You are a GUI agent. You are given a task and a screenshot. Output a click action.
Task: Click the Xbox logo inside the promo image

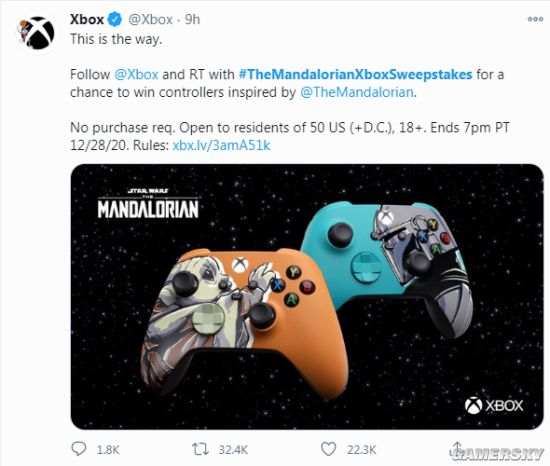pyautogui.click(x=494, y=405)
